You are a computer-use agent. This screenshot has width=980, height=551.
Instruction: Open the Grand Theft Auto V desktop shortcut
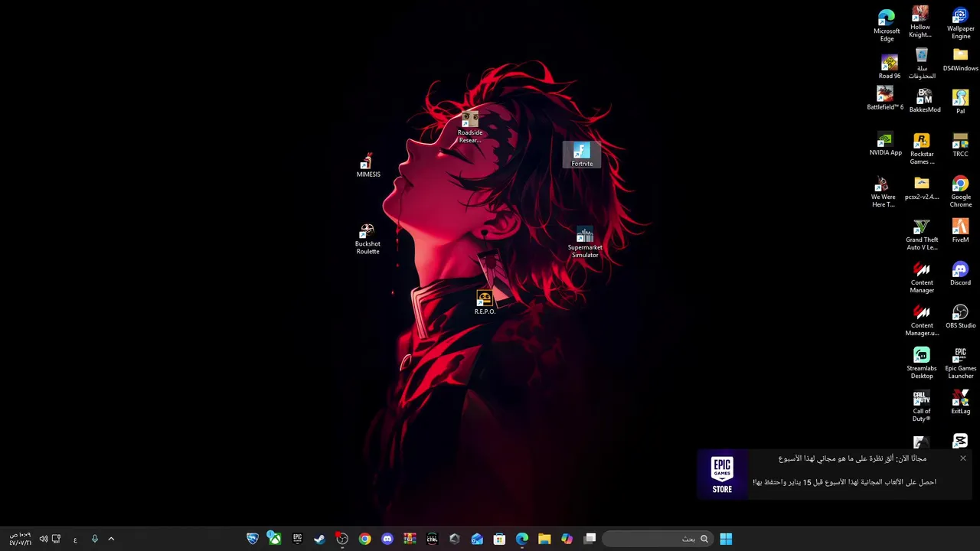tap(921, 235)
